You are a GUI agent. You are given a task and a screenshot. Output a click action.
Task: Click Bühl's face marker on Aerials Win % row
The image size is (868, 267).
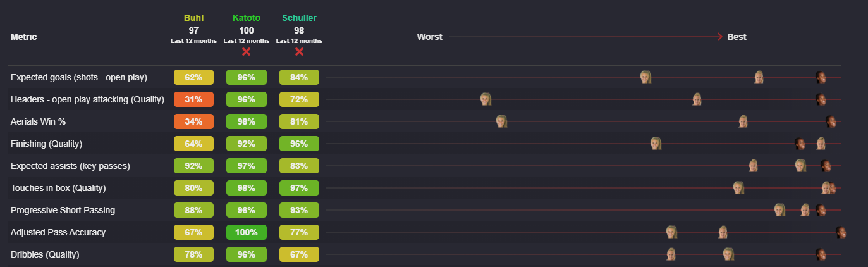click(501, 121)
